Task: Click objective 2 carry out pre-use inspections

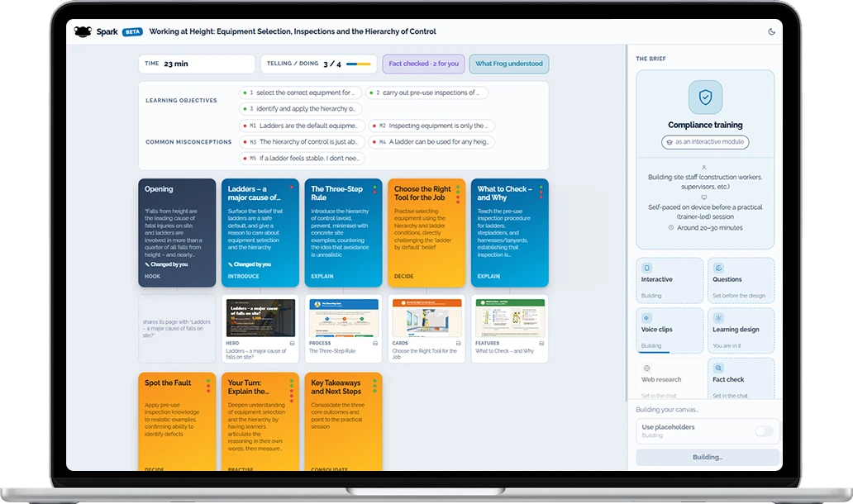Action: tap(426, 93)
